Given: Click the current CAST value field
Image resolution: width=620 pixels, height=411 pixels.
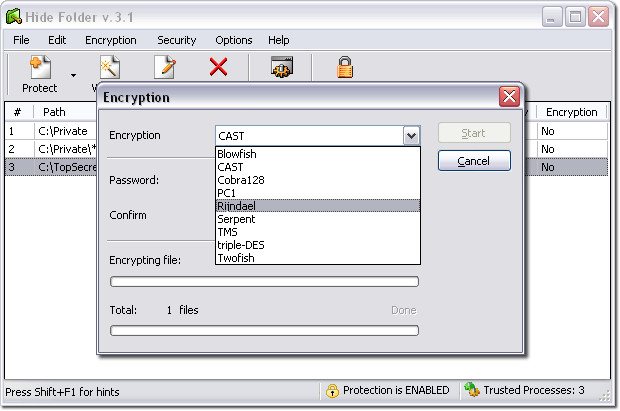Looking at the screenshot, I should tap(310, 136).
